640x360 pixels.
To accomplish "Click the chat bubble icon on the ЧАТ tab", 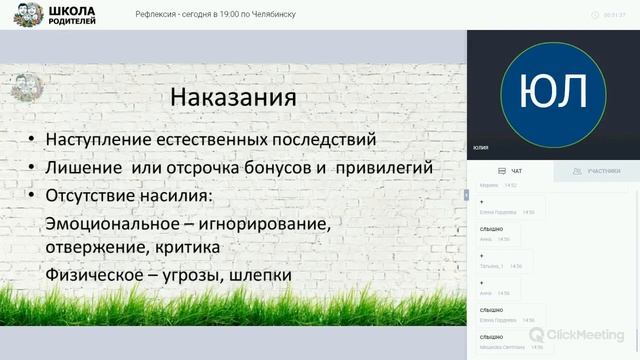I will (502, 171).
